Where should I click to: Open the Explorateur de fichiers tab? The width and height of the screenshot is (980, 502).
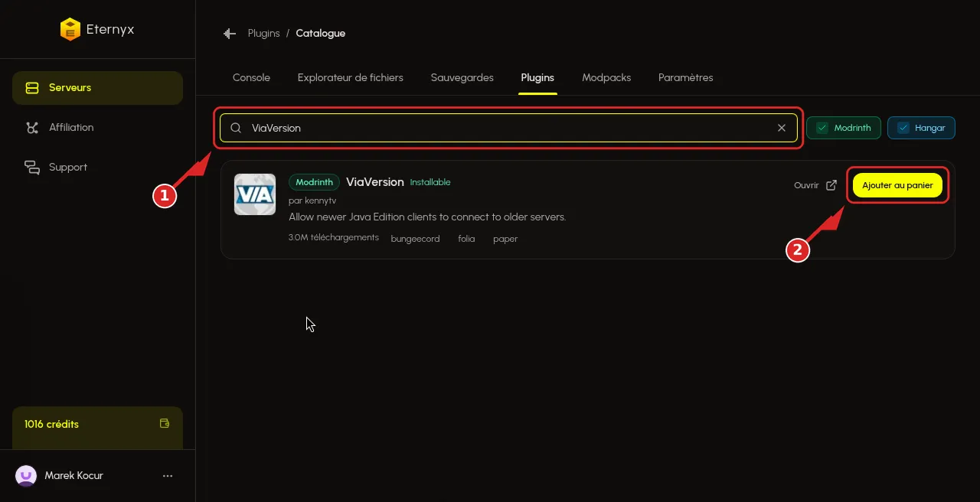click(x=351, y=78)
